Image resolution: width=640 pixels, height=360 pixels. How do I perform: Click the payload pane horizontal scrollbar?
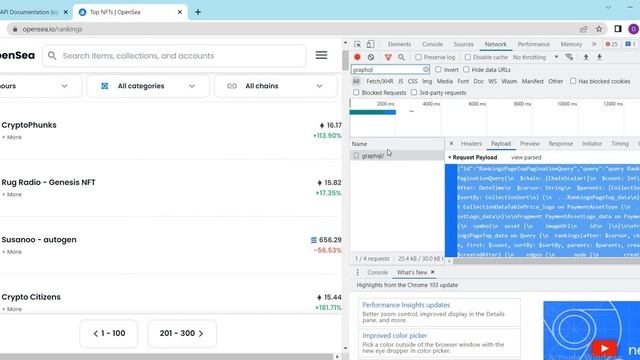[547, 261]
